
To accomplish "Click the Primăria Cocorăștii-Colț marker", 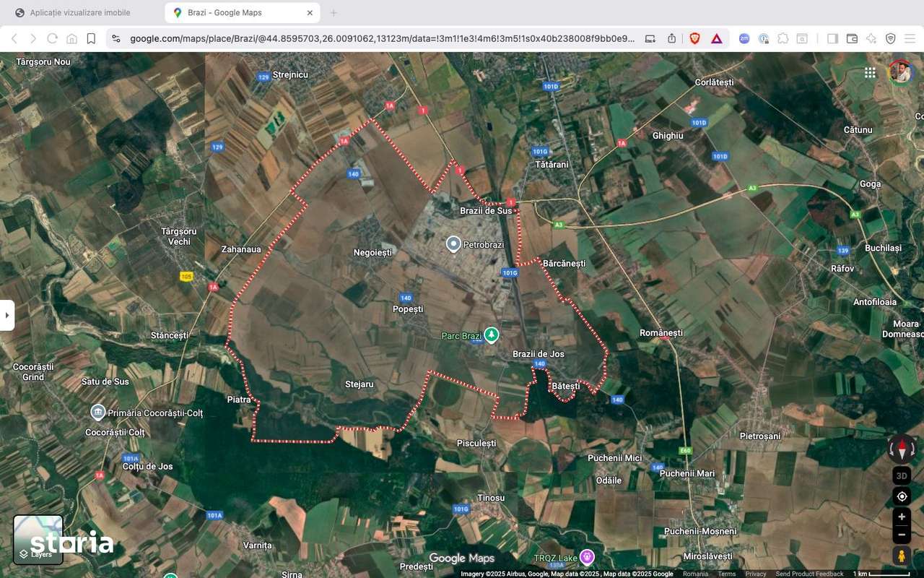I will tap(97, 413).
